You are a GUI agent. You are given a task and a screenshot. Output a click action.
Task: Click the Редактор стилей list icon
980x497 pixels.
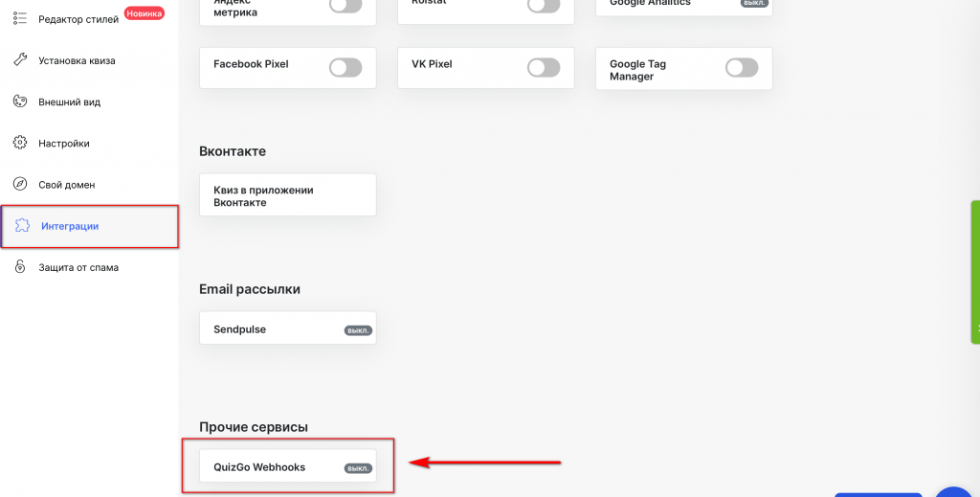coord(20,18)
